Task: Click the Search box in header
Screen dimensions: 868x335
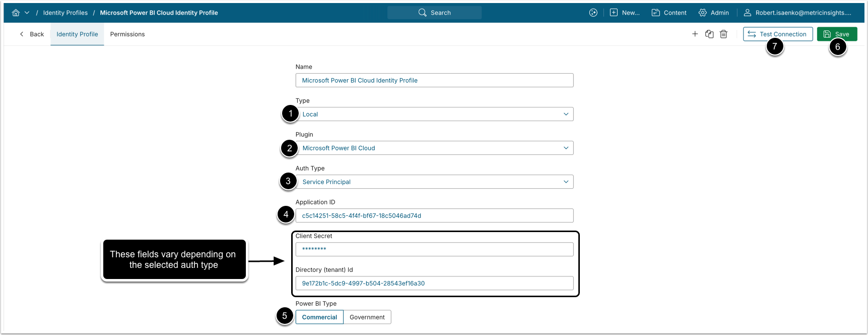Action: 434,13
